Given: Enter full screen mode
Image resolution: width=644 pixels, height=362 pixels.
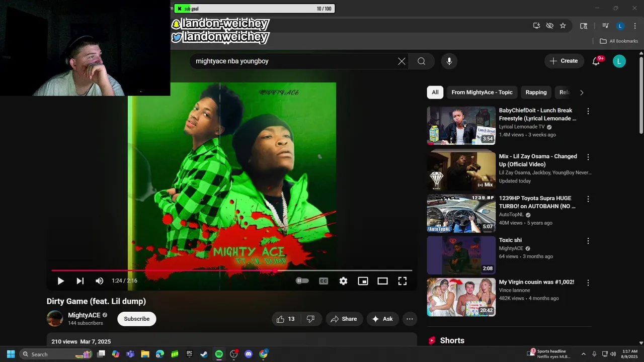Looking at the screenshot, I should (x=403, y=281).
